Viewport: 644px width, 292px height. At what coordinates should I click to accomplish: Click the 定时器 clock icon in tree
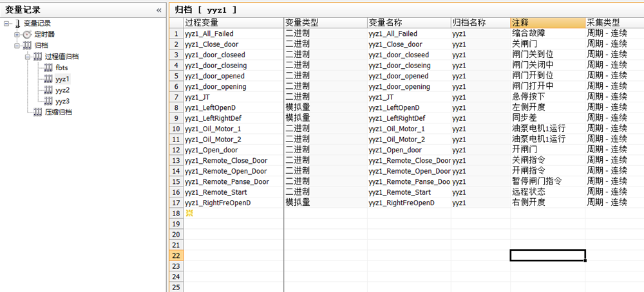pos(27,35)
